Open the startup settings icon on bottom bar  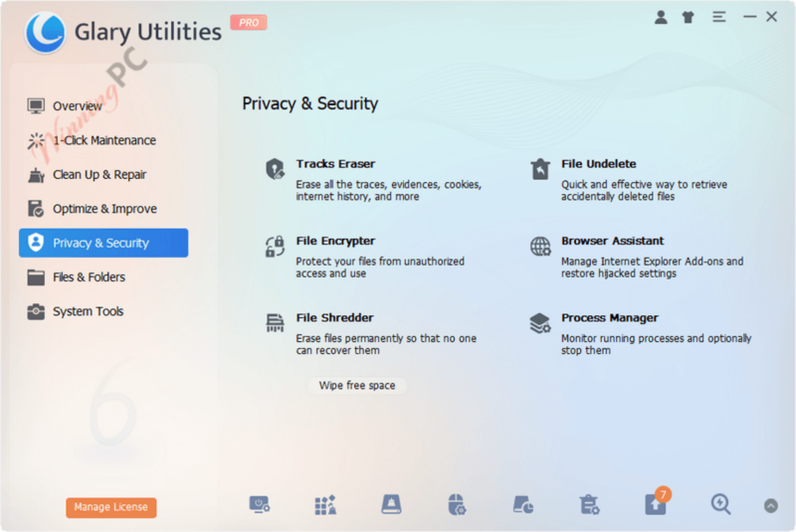pyautogui.click(x=259, y=505)
